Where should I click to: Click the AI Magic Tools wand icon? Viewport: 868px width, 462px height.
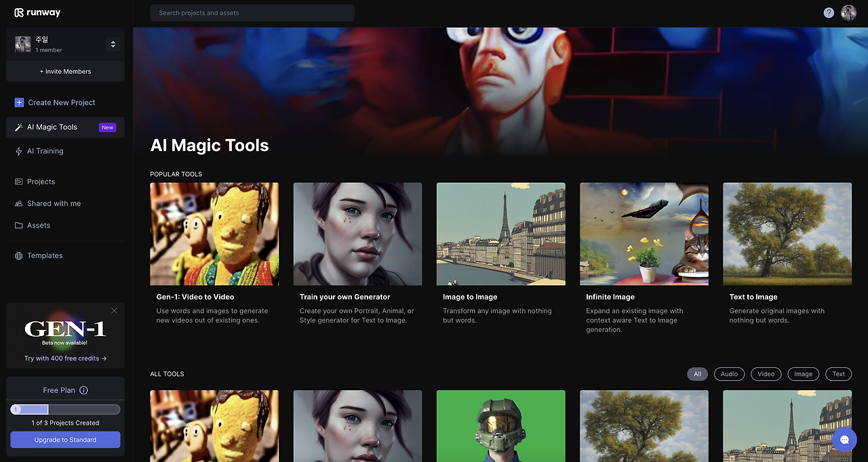coord(19,127)
